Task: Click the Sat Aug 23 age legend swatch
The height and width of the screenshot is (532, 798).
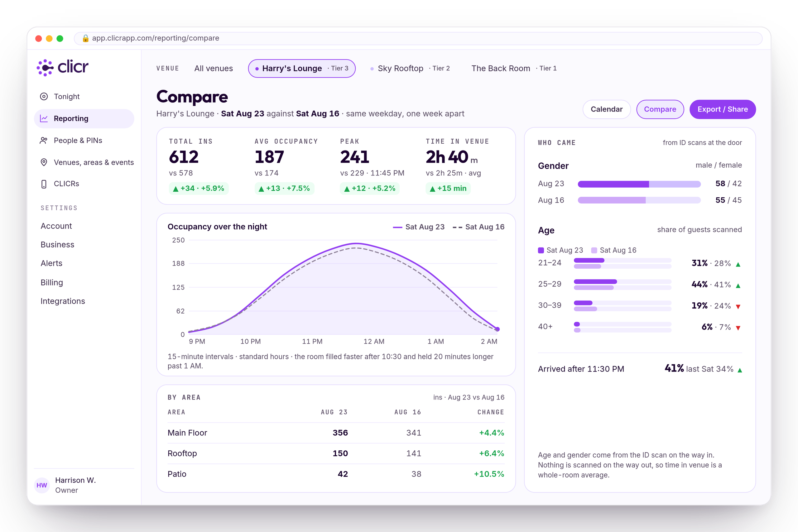Action: point(541,250)
